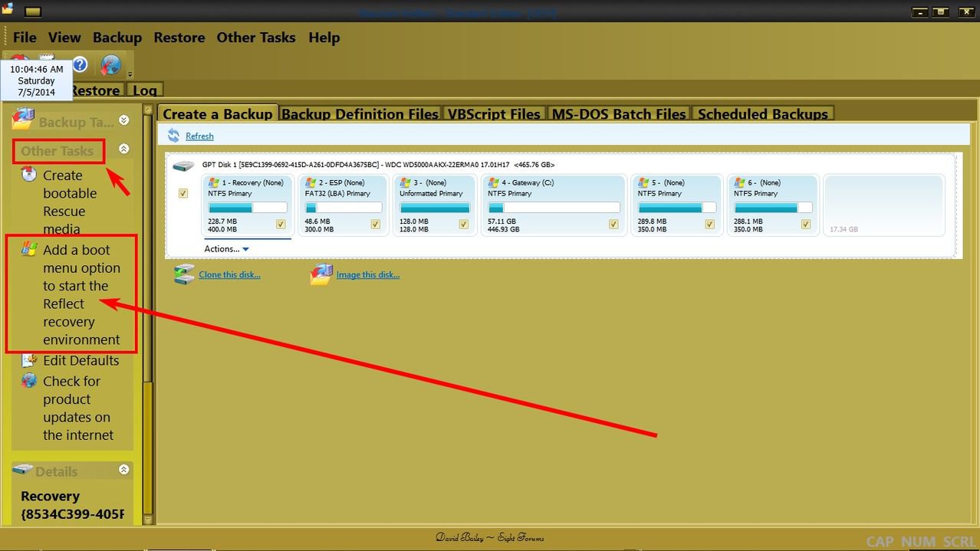Image resolution: width=980 pixels, height=551 pixels.
Task: Click the sidebar vertical scrollbar
Action: click(x=148, y=313)
